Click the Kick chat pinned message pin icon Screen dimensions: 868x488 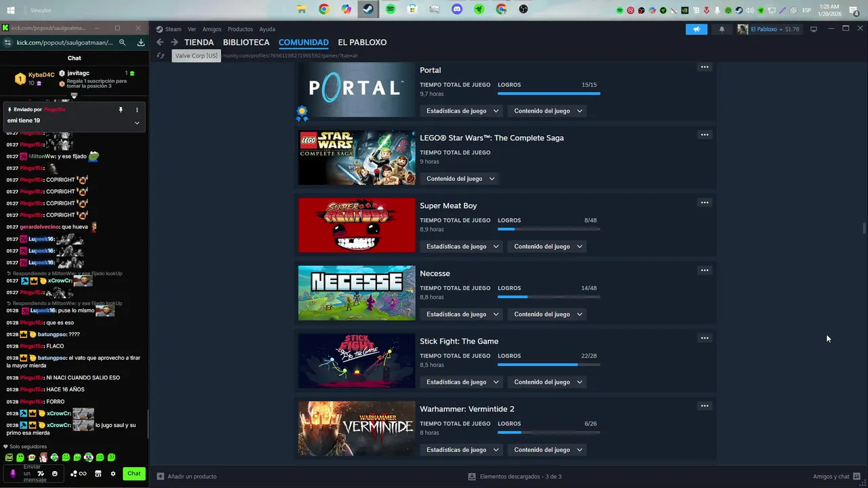[121, 110]
